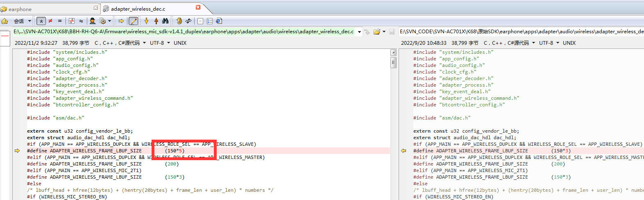Click #include "btcontroller_config.h" in right pane
The width and height of the screenshot is (644, 200).
[459, 105]
